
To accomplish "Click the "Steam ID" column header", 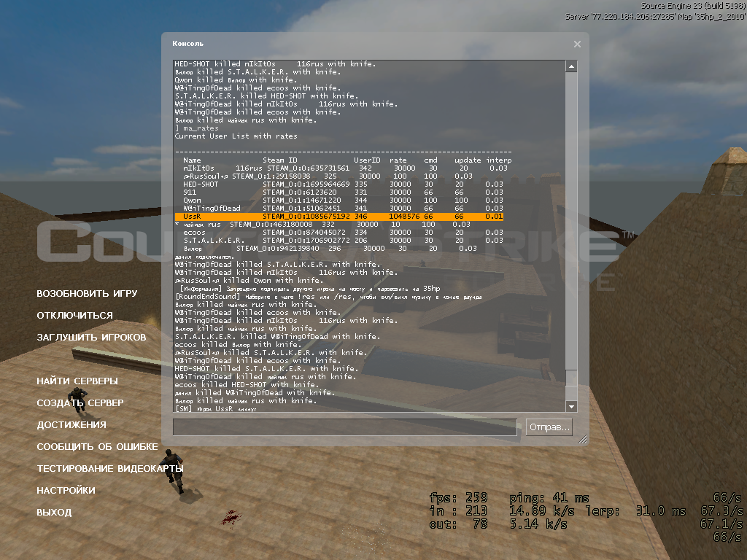I will point(279,160).
